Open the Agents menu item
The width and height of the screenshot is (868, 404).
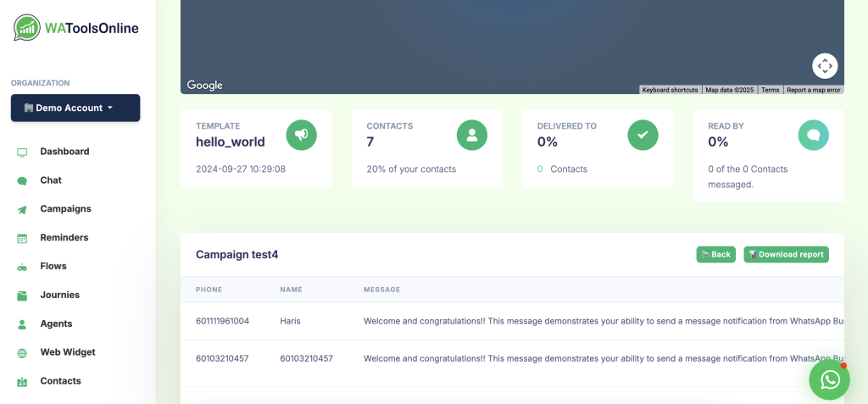(56, 324)
